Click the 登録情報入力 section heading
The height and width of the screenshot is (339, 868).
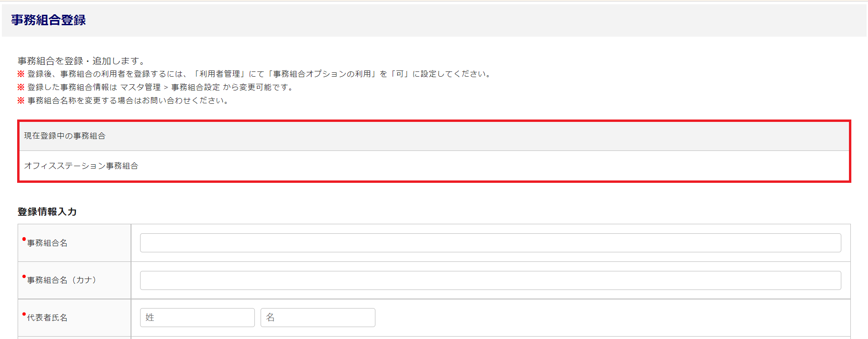47,212
